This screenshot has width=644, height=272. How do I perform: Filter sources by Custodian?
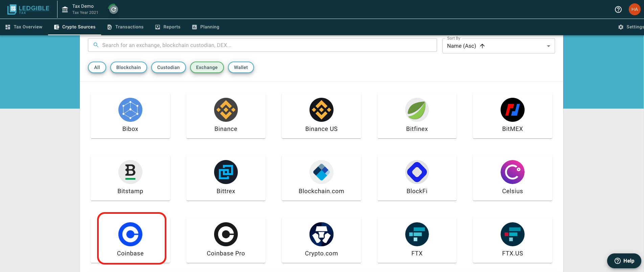click(x=168, y=67)
